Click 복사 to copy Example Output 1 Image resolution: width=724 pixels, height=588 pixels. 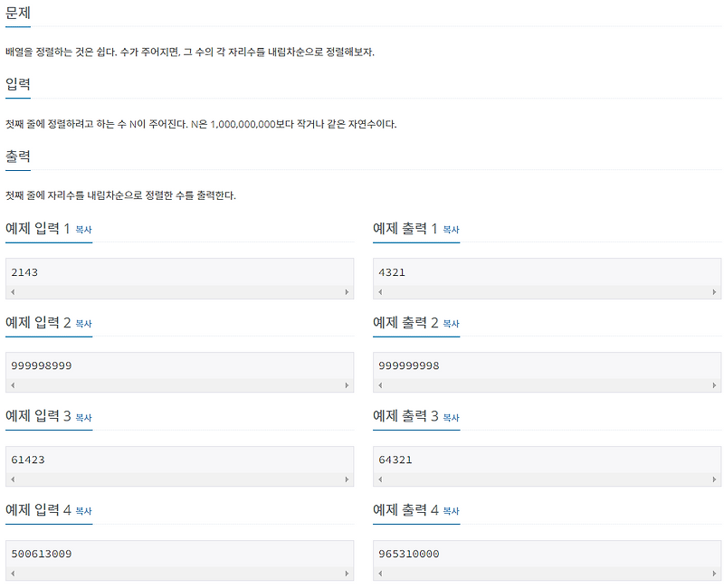[452, 231]
